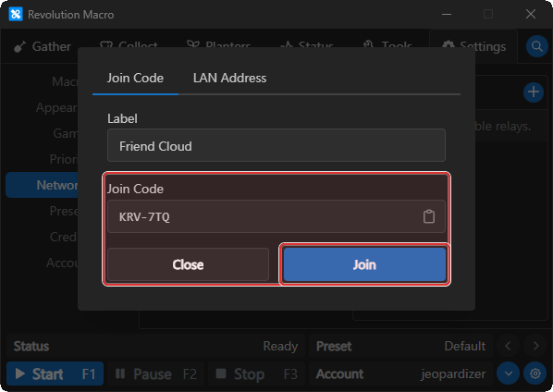The width and height of the screenshot is (553, 392).
Task: Click the Close button in the dialog
Action: [188, 264]
